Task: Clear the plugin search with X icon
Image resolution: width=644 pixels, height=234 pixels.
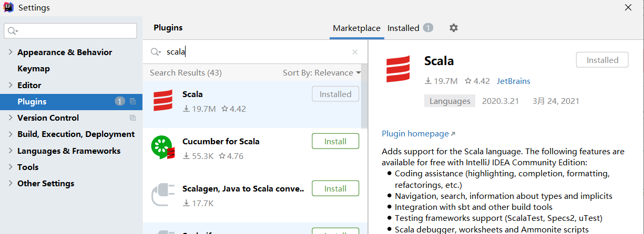Action: 355,52
